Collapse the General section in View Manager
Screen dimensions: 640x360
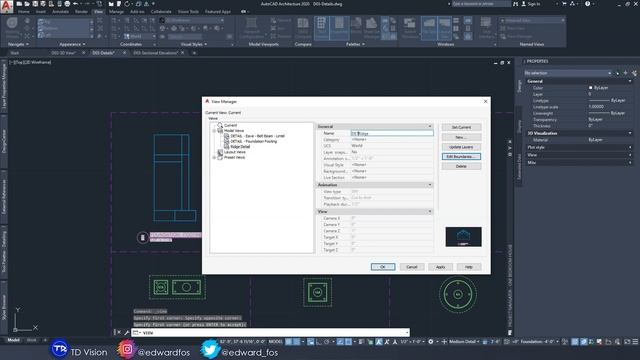[430, 127]
